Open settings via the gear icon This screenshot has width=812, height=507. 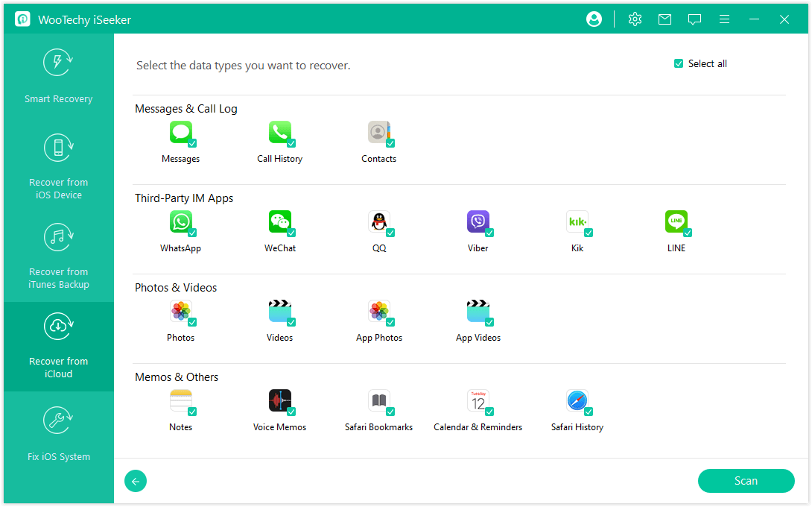point(635,19)
